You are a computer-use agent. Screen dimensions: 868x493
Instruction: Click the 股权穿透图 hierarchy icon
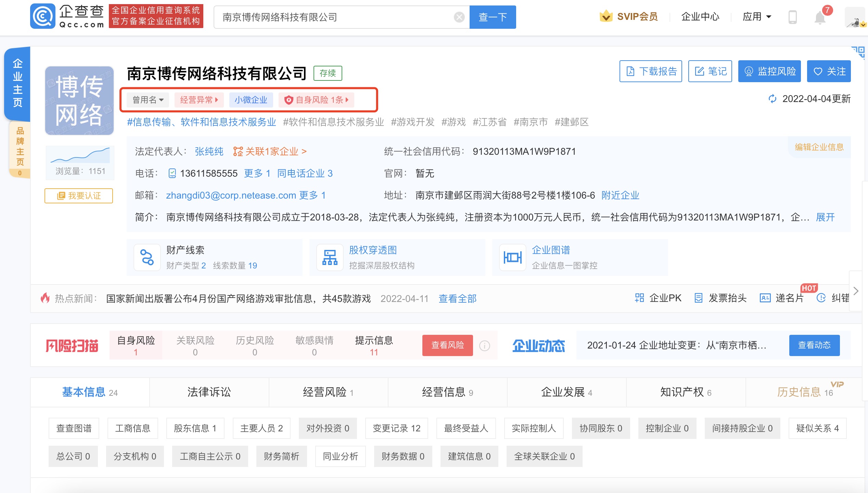pyautogui.click(x=330, y=257)
